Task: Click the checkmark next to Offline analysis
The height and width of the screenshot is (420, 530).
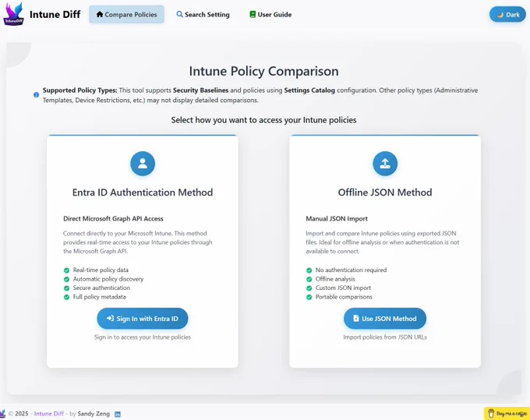Action: [x=309, y=279]
